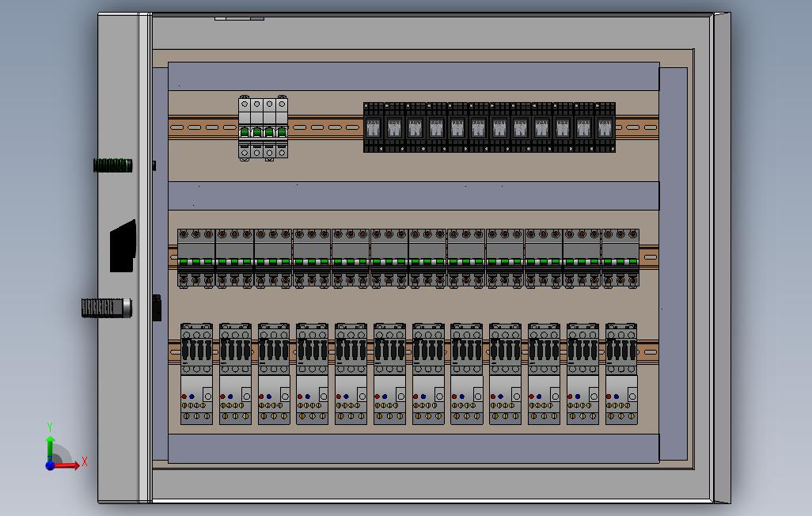Select the open cabinet door edge on the right

(721, 258)
